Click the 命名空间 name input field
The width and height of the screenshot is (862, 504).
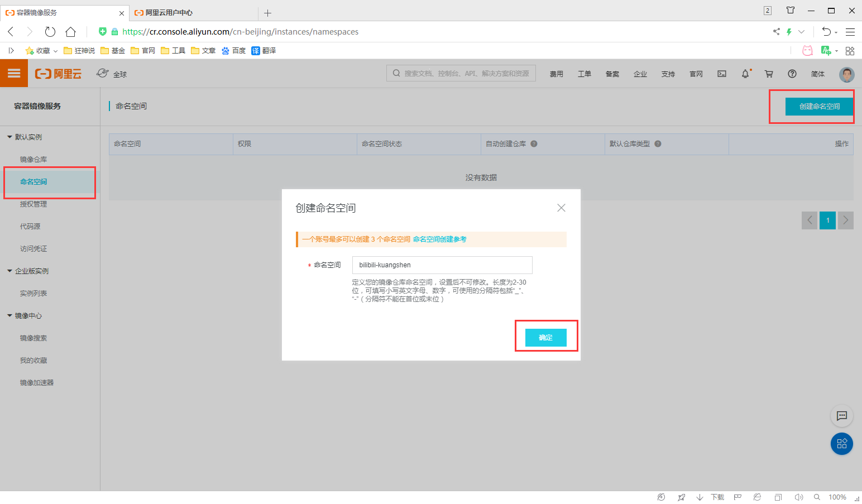pyautogui.click(x=442, y=265)
